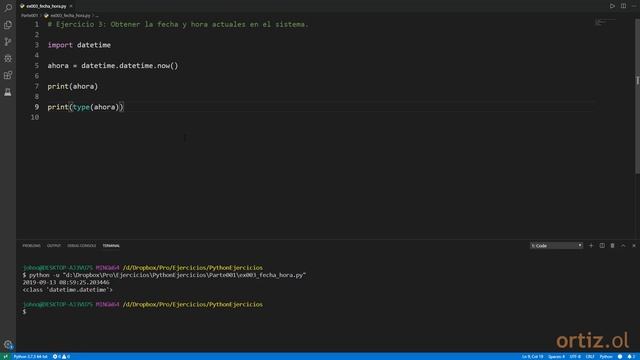Screen dimensions: 640x360
Task: Open notifications bell in status bar
Action: [x=631, y=357]
